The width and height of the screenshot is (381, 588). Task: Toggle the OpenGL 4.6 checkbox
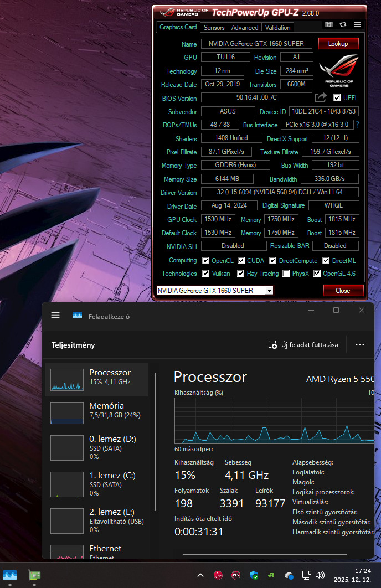coord(317,273)
